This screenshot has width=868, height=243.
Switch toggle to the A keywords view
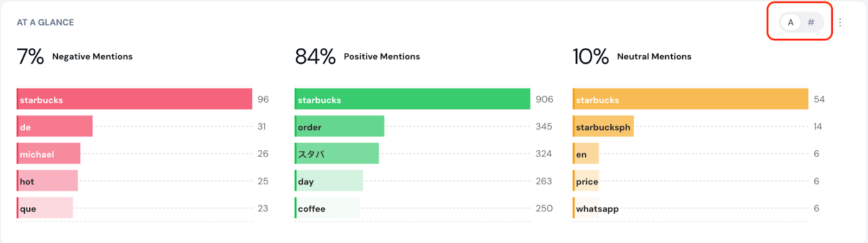(x=790, y=22)
